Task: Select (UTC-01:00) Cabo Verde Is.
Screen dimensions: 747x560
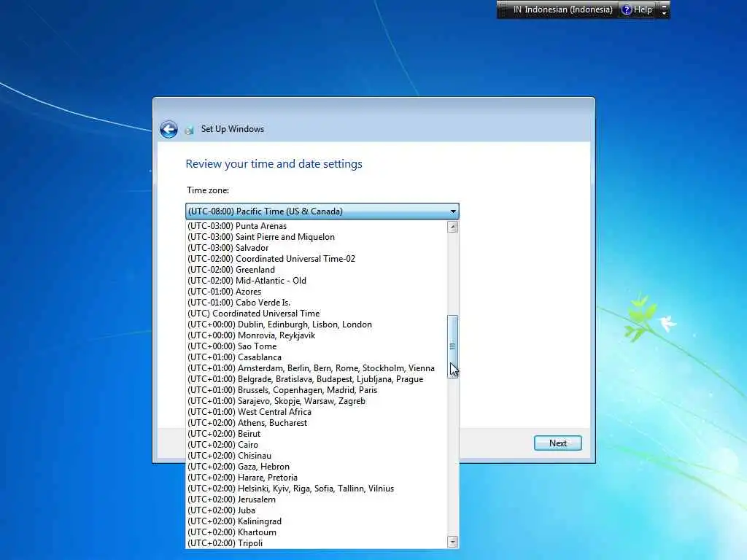Action: (x=317, y=303)
